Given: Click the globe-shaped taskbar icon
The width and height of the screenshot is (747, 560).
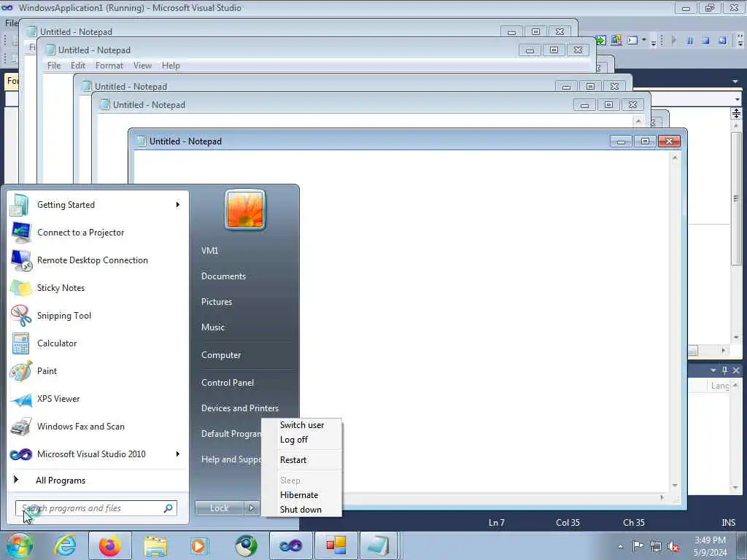Looking at the screenshot, I should click(246, 545).
